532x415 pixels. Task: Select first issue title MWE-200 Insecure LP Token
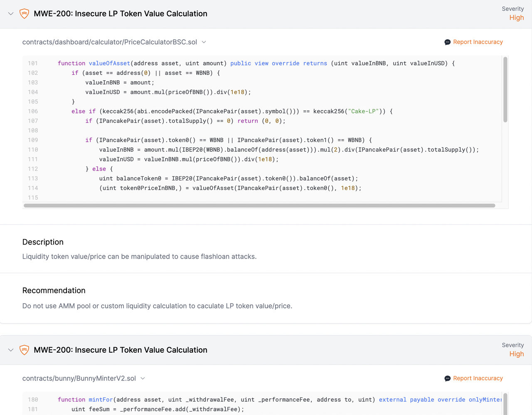121,14
